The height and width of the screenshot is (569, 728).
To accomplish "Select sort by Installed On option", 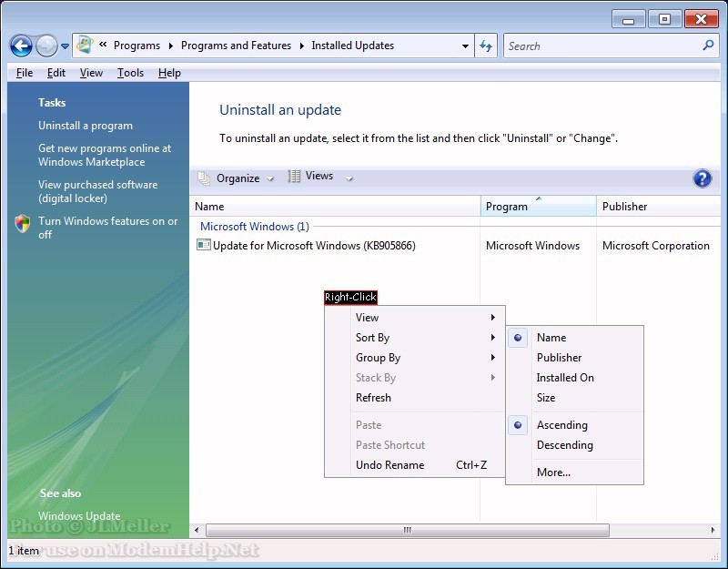I will (x=574, y=378).
